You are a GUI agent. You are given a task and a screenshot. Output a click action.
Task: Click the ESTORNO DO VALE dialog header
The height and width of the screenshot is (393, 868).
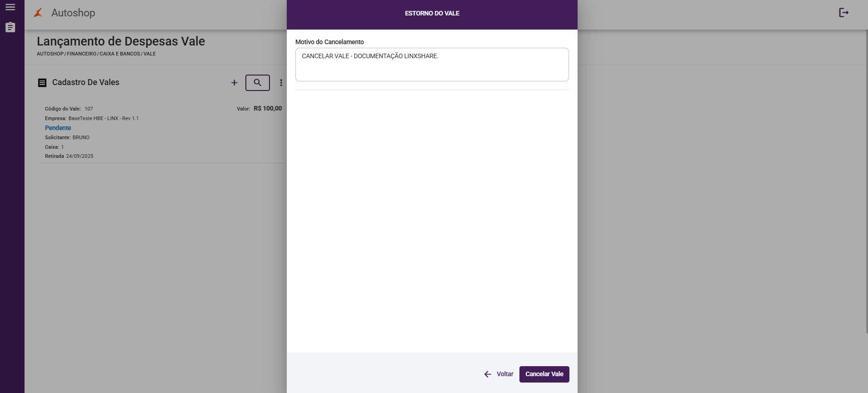pos(432,14)
